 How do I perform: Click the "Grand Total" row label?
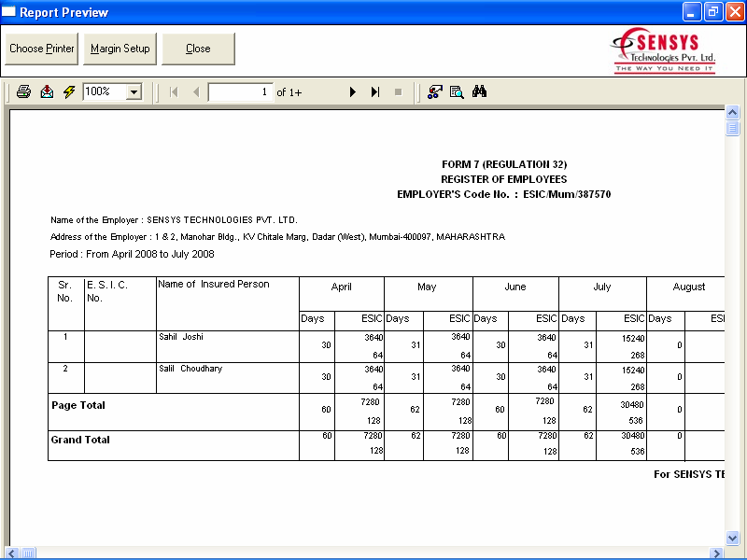pyautogui.click(x=80, y=440)
